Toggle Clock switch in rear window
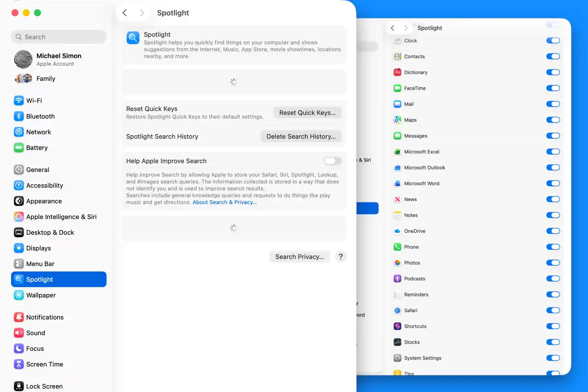This screenshot has width=588, height=392. [553, 41]
